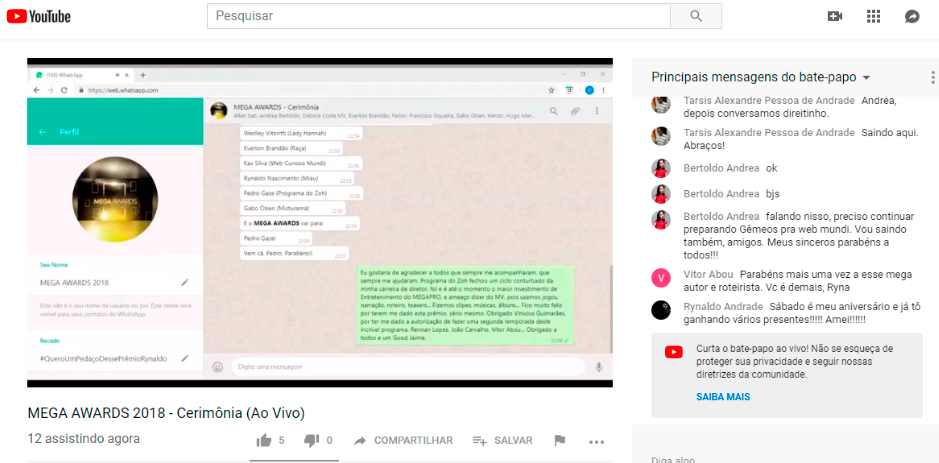Click the green thank-you message bubble

click(465, 305)
